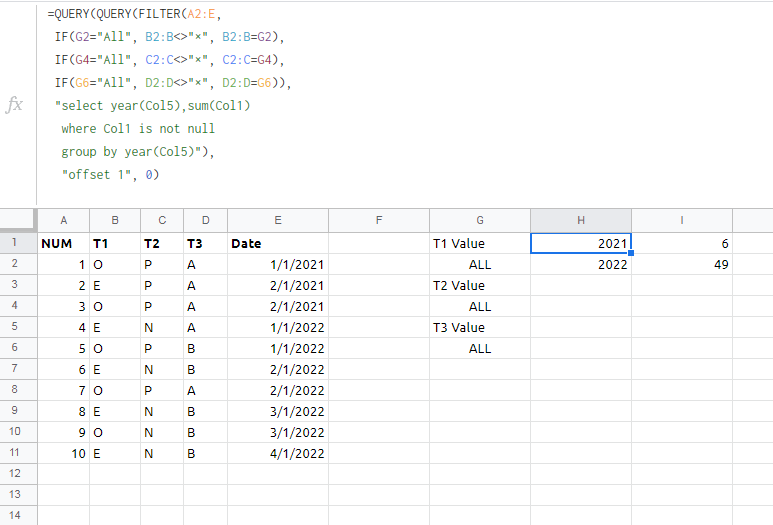
Task: Click the T1 Value label cell
Action: click(480, 243)
